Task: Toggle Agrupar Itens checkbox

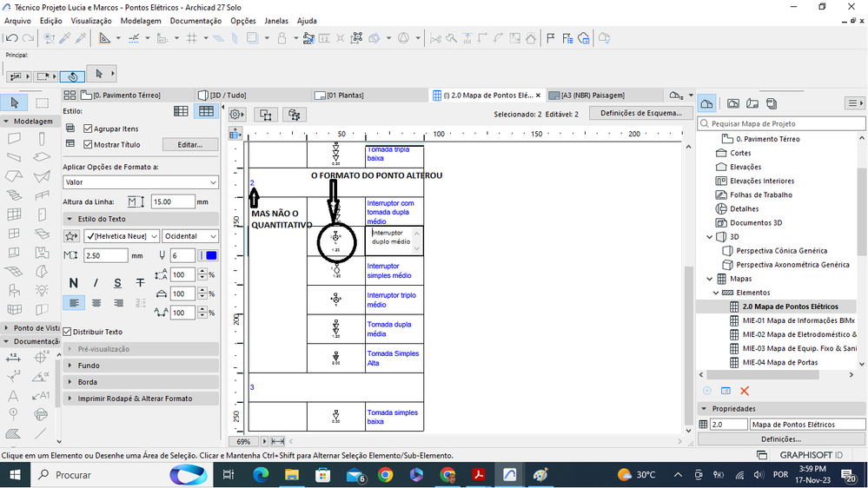Action: tap(88, 129)
